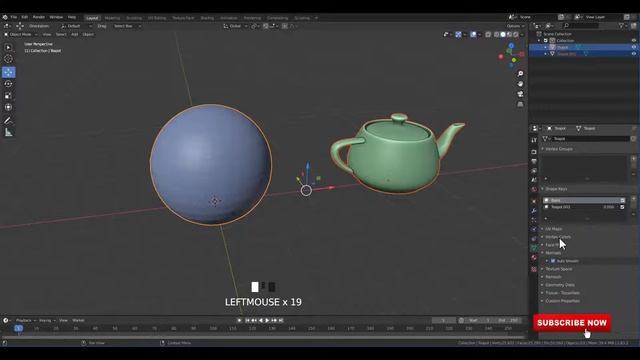Click the pan view hand icon
The height and width of the screenshot is (360, 640).
[520, 84]
